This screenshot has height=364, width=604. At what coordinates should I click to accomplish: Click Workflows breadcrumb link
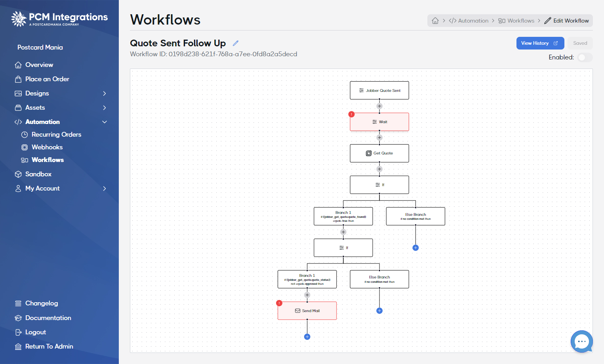pyautogui.click(x=516, y=21)
